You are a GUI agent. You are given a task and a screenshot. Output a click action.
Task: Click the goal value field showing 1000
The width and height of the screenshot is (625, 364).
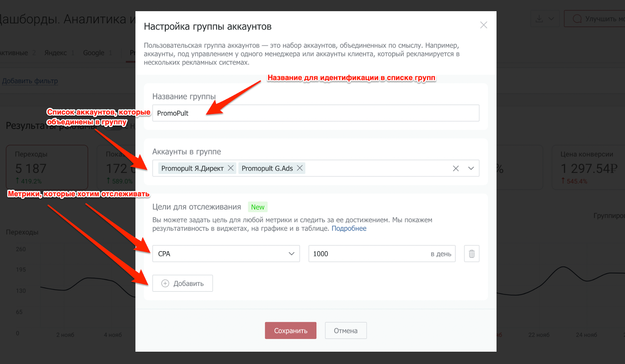click(x=382, y=254)
